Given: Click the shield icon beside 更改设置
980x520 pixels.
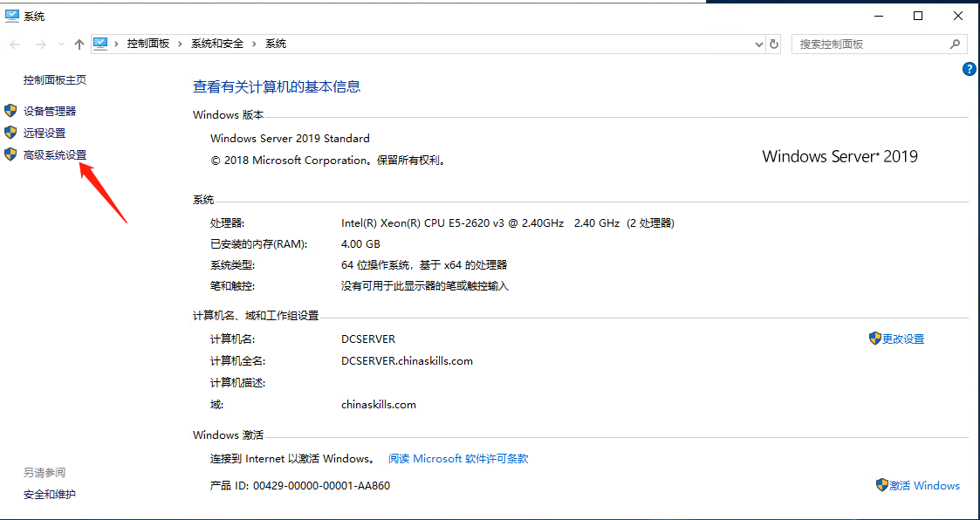Looking at the screenshot, I should (x=875, y=339).
